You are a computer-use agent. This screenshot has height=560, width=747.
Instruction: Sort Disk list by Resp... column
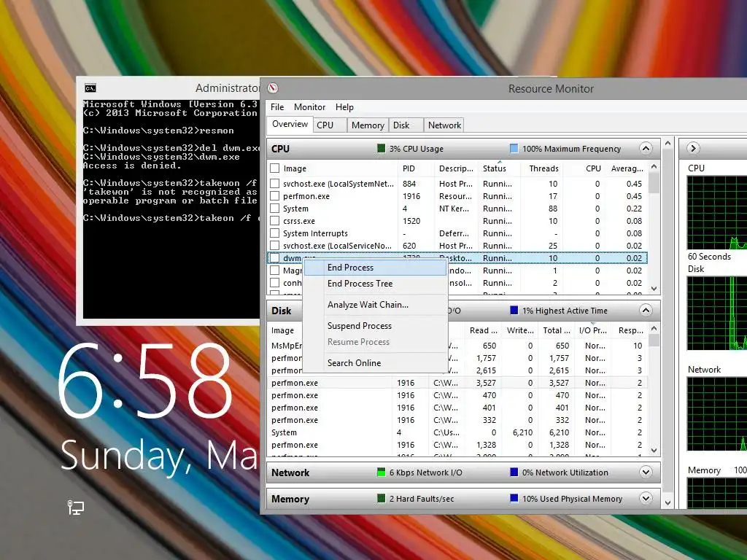tap(630, 330)
